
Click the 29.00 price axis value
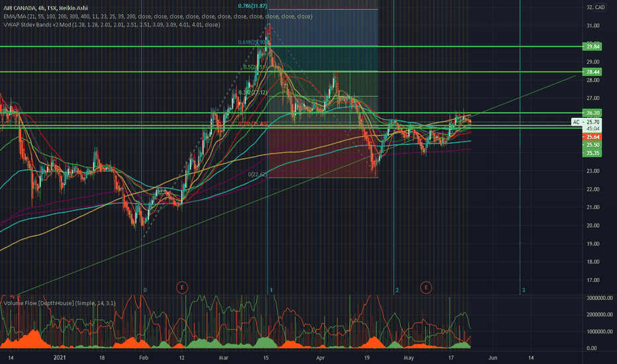(593, 62)
